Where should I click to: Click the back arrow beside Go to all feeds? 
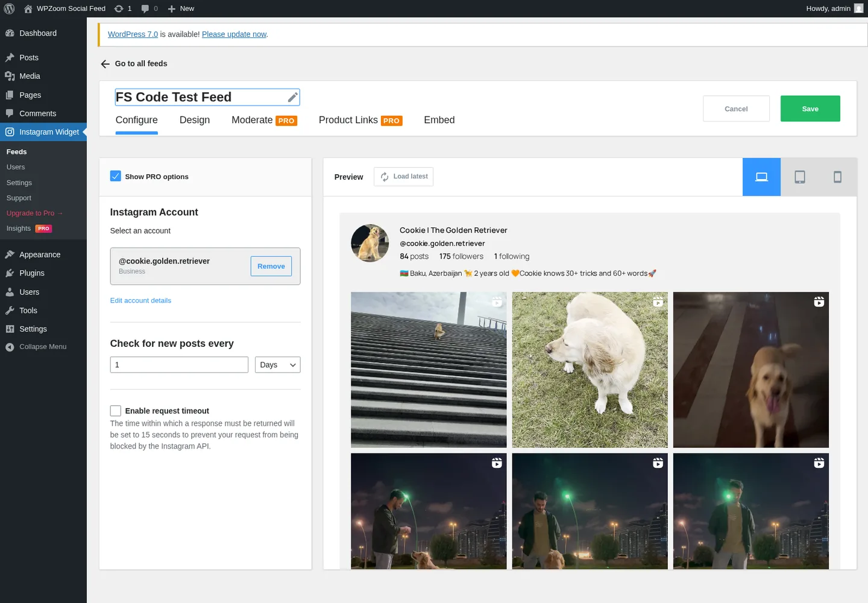(x=105, y=64)
